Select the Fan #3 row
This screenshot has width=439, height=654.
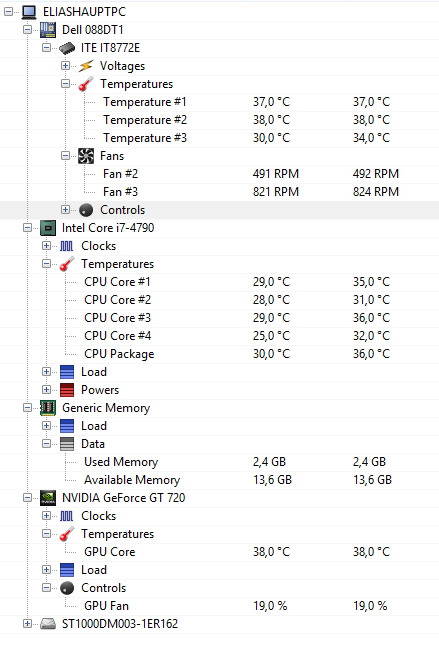[x=219, y=192]
